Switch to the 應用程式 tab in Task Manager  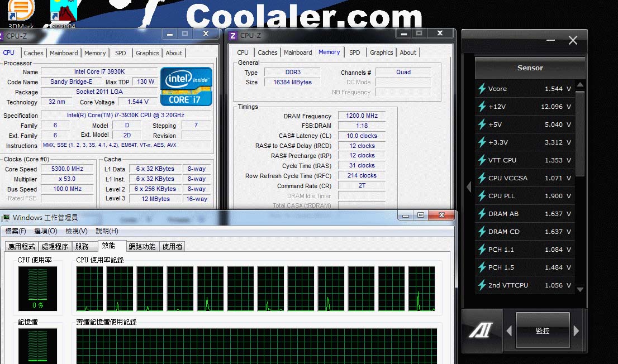[x=22, y=247]
